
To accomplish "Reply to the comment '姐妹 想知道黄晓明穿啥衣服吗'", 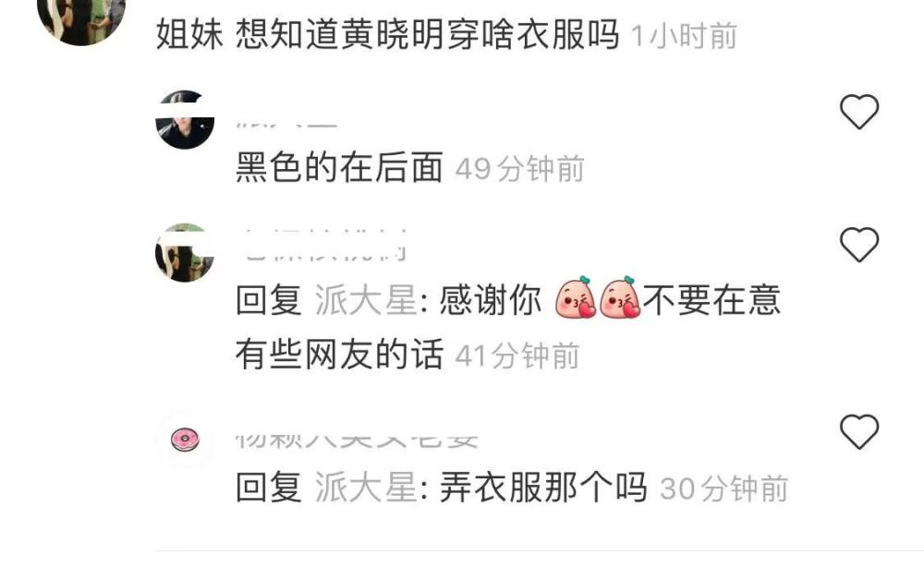I will coord(388,35).
